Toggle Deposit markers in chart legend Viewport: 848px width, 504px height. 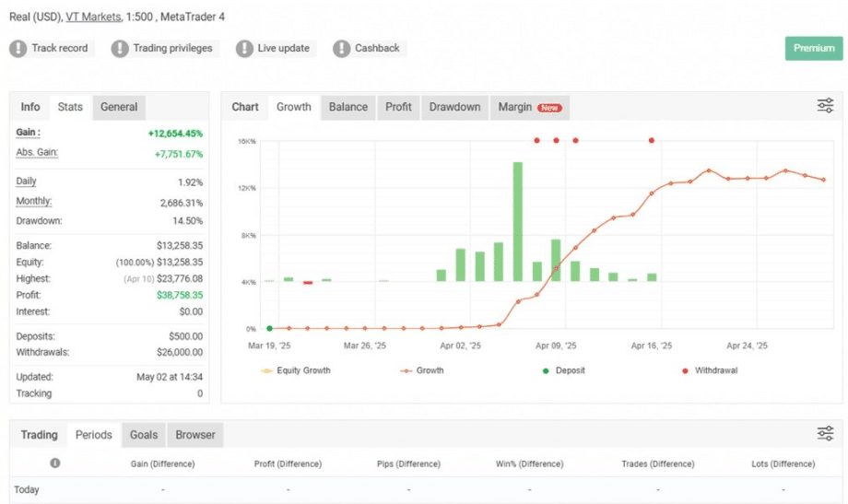click(563, 370)
